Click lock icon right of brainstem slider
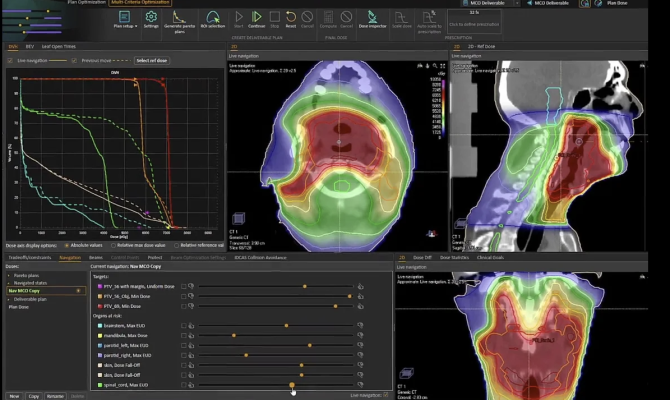670x400 pixels. point(362,325)
